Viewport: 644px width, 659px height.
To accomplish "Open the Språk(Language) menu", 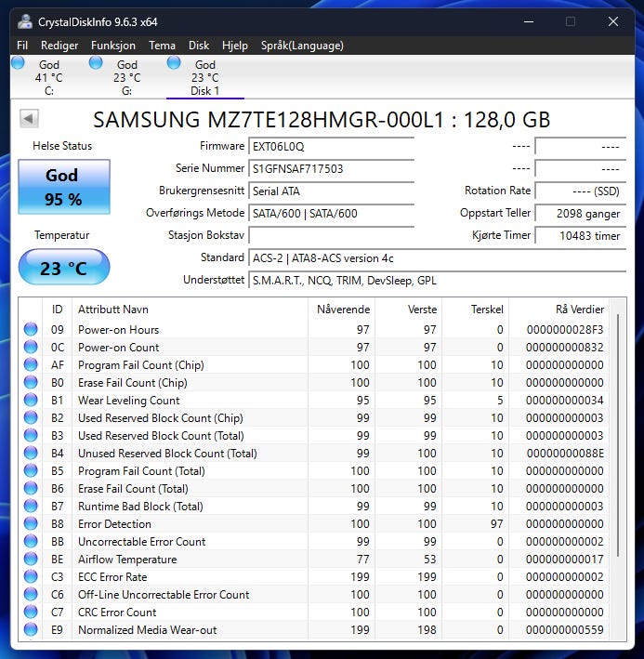I will (x=301, y=46).
